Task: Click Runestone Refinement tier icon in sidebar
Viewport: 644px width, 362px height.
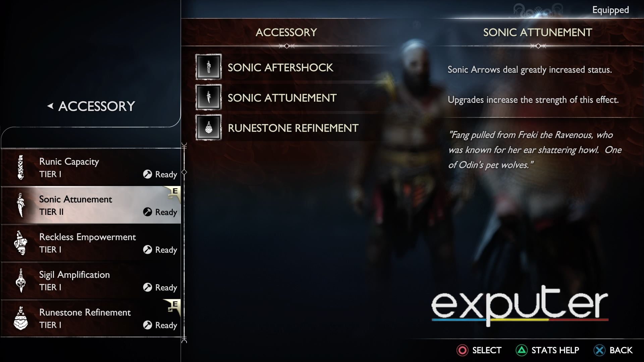Action: [x=21, y=317]
